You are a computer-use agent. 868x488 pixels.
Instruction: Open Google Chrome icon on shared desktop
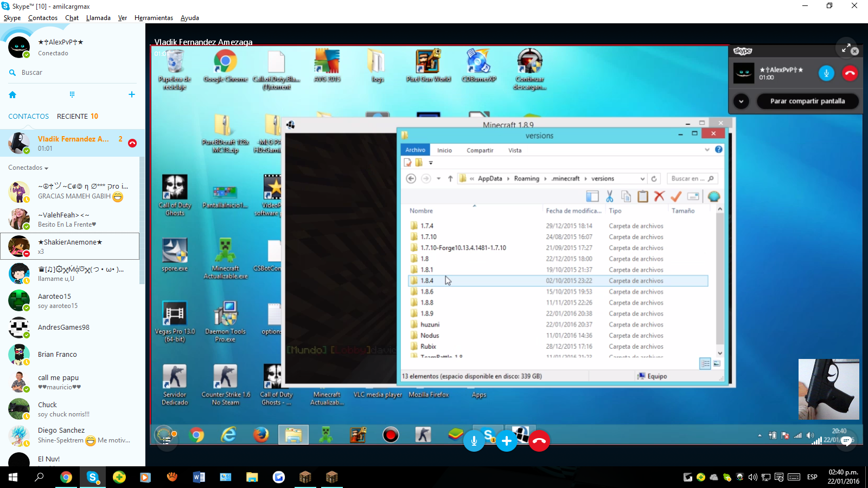point(225,66)
